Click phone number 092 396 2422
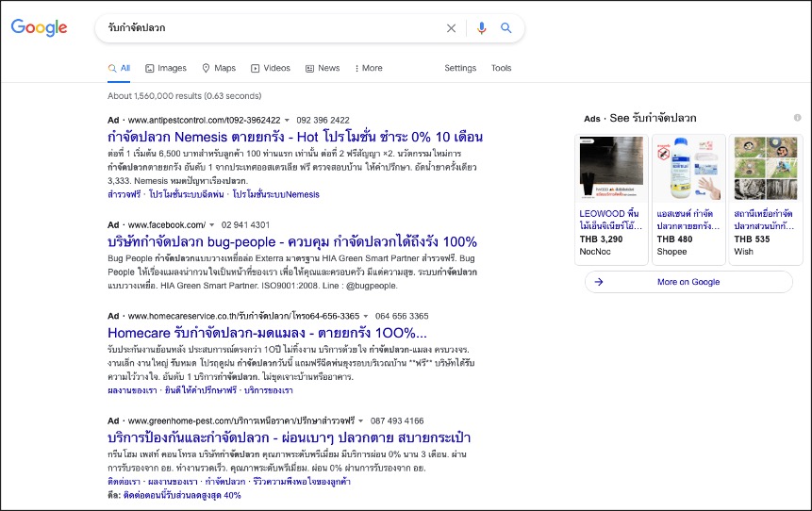Viewport: 812px width, 511px height. pyautogui.click(x=323, y=120)
